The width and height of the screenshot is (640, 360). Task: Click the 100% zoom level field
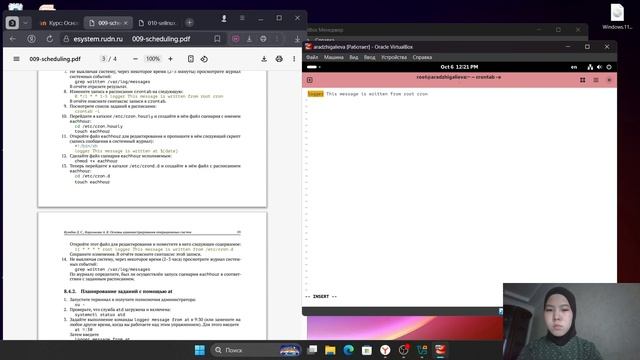pos(153,59)
